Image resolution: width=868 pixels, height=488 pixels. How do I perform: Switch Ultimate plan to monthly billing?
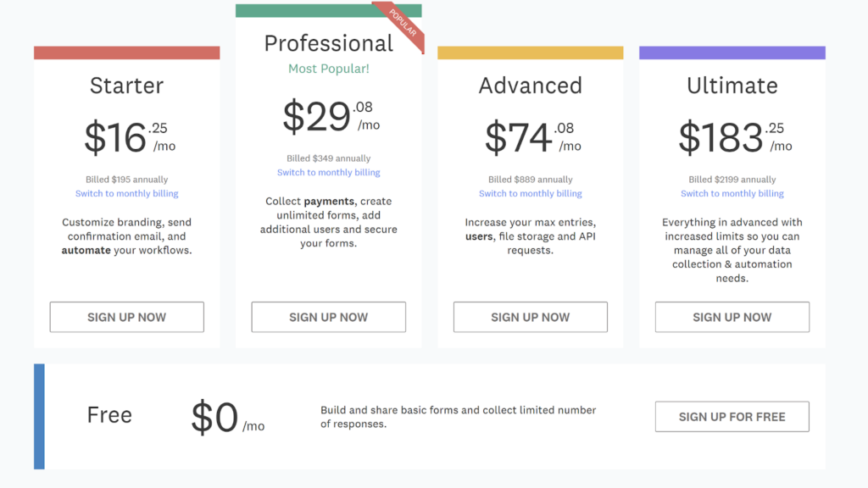732,194
